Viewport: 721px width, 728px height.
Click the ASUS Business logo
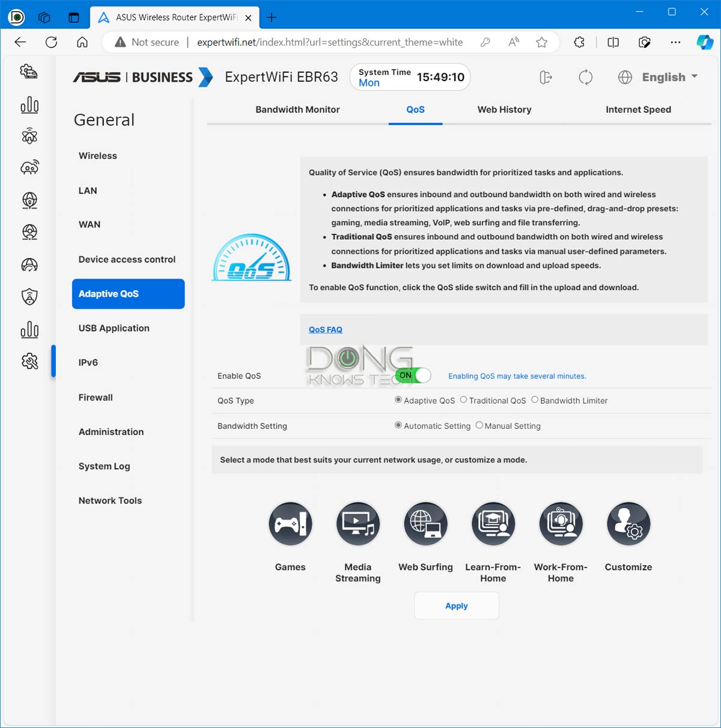(143, 77)
